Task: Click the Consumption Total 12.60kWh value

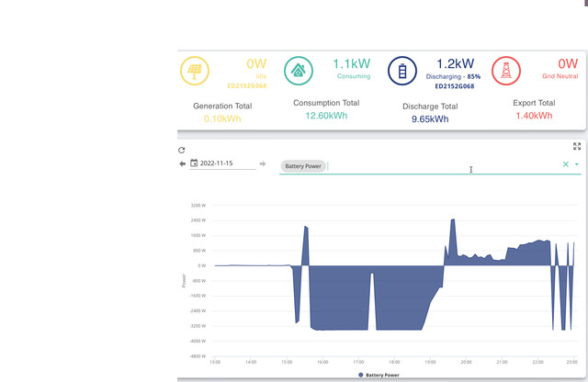Action: 326,116
